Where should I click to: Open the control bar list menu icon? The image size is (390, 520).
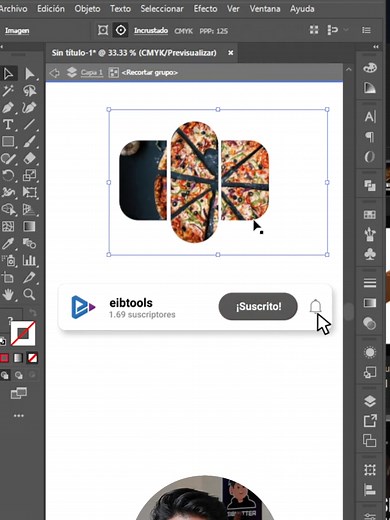[366, 30]
